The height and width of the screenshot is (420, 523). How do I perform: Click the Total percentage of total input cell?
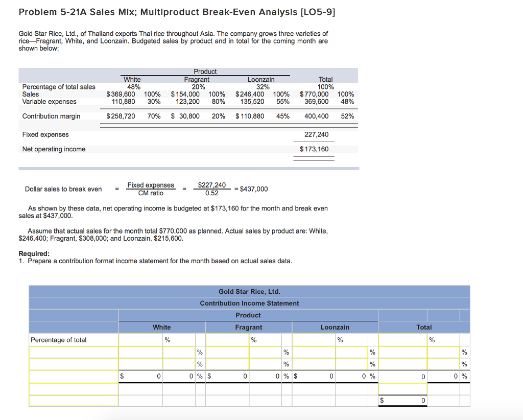pos(402,339)
